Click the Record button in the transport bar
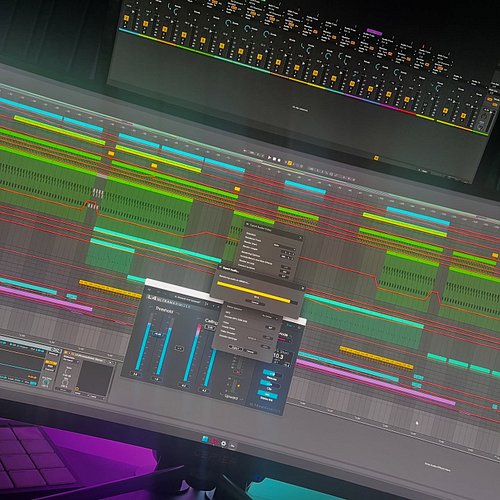 tap(279, 160)
